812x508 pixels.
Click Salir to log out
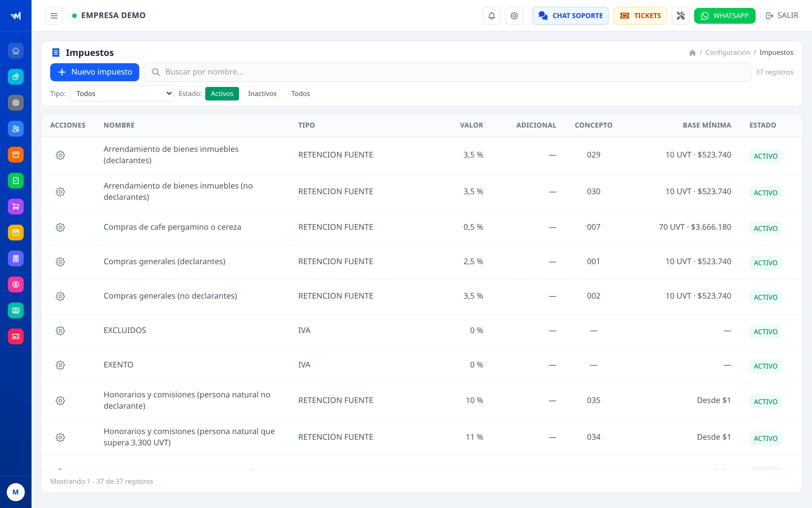(782, 16)
